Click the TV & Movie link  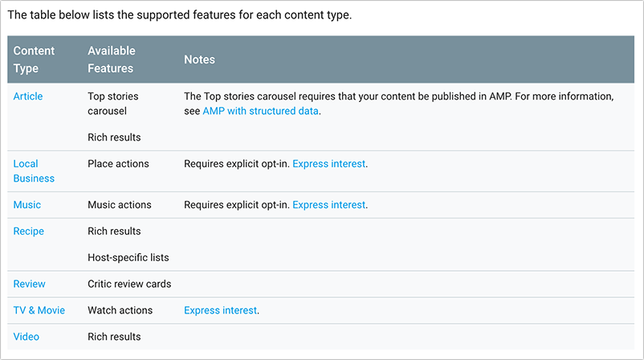[39, 310]
